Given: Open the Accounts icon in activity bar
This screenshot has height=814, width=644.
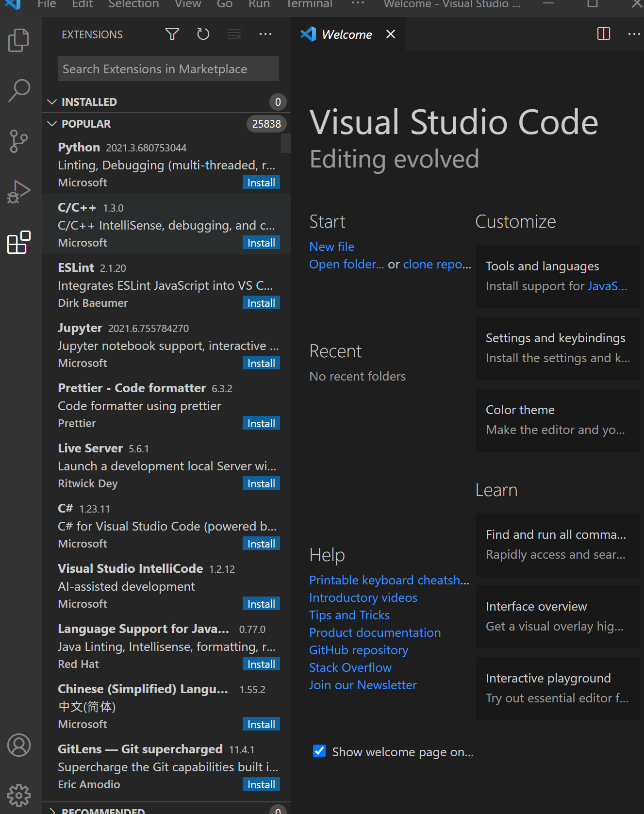Looking at the screenshot, I should click(x=19, y=745).
